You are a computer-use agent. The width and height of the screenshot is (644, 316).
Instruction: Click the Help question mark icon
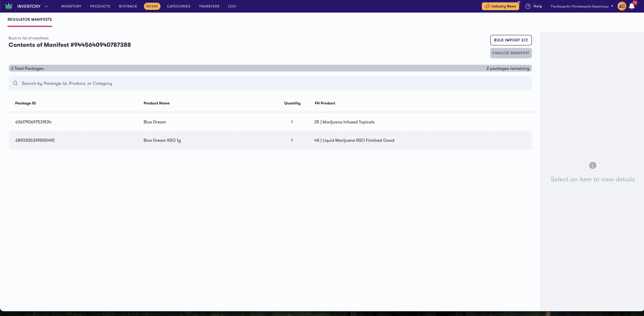tap(528, 6)
